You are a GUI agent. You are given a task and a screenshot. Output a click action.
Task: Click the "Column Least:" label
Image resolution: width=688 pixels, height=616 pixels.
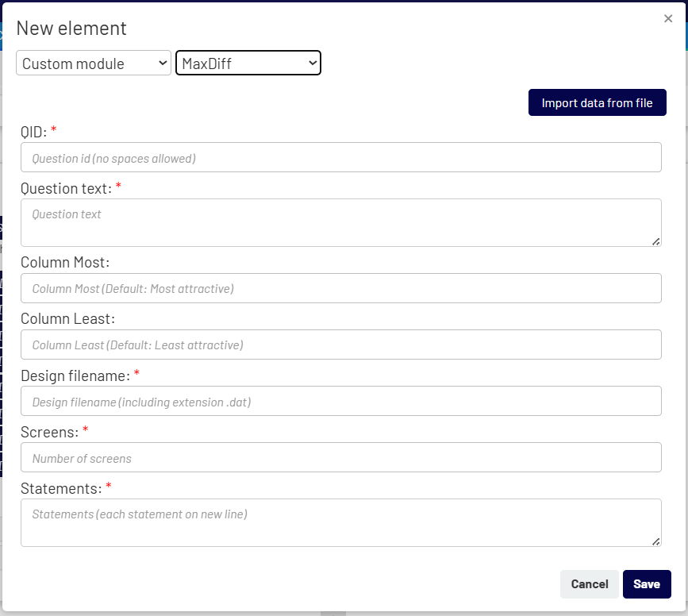[67, 319]
